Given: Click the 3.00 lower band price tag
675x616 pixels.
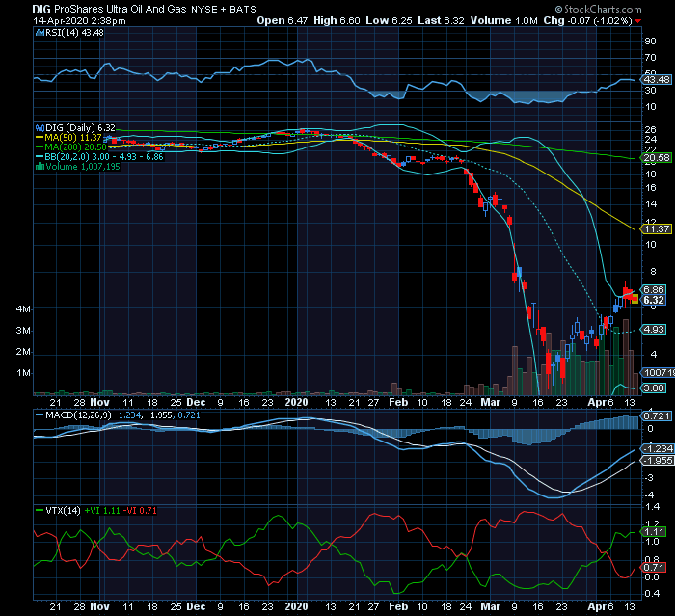Looking at the screenshot, I should (654, 388).
